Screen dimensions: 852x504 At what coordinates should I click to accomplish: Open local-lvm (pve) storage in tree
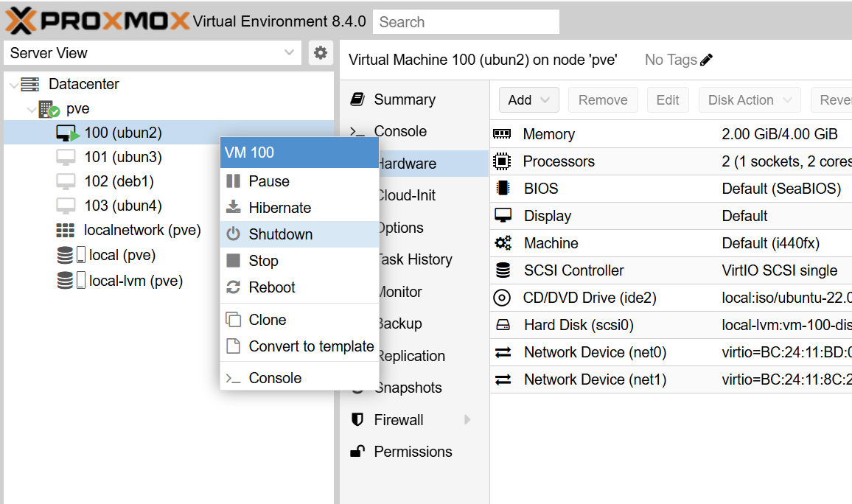[x=136, y=281]
